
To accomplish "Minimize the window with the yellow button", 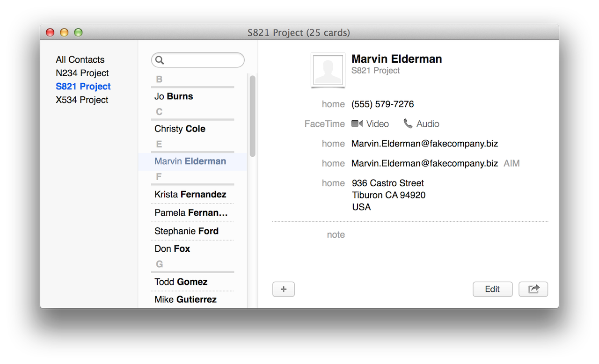I will coord(64,32).
